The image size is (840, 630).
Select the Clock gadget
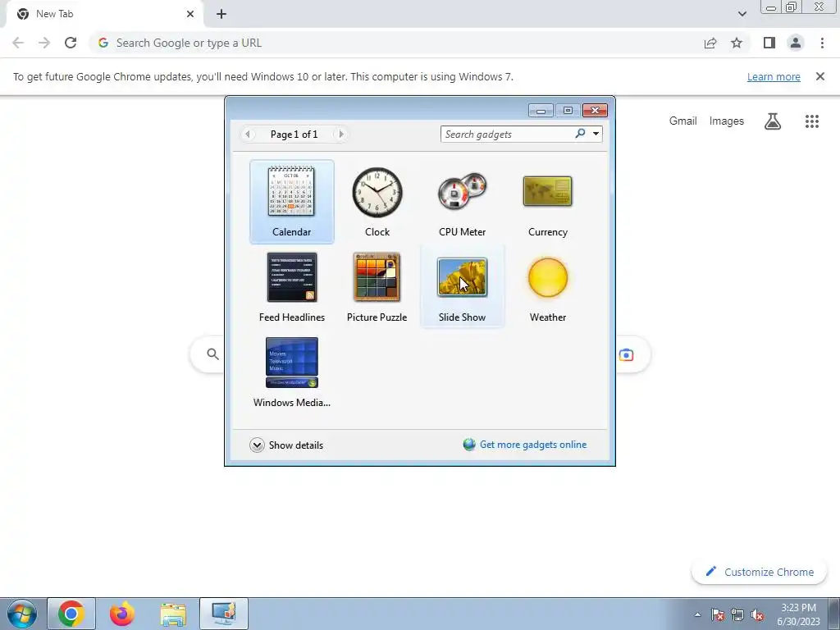(x=377, y=202)
